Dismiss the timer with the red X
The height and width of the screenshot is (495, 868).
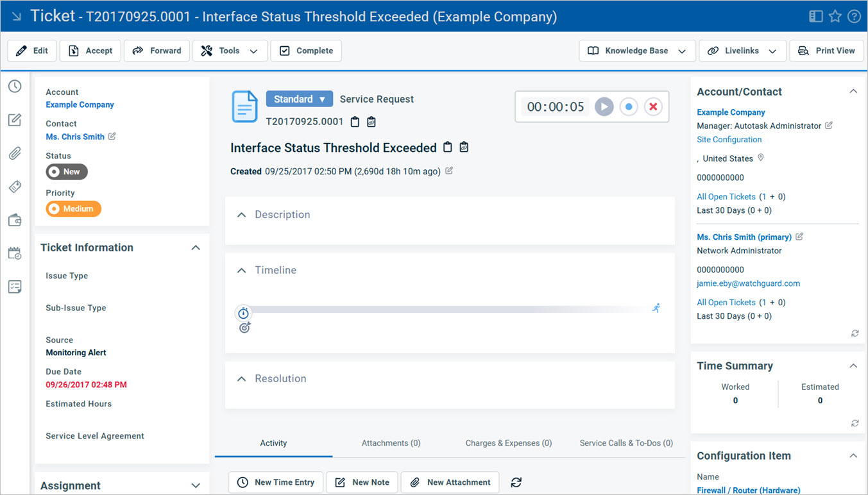[x=653, y=106]
